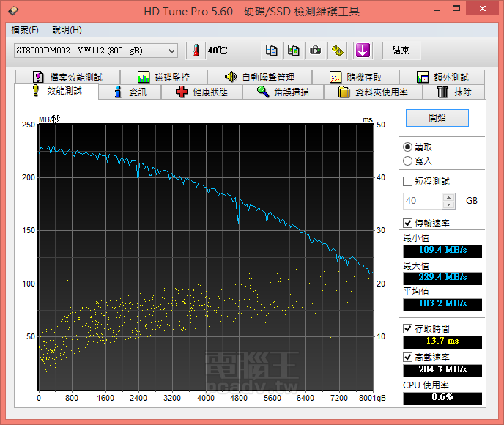
Task: Open the 資訊 tab
Action: tap(130, 92)
